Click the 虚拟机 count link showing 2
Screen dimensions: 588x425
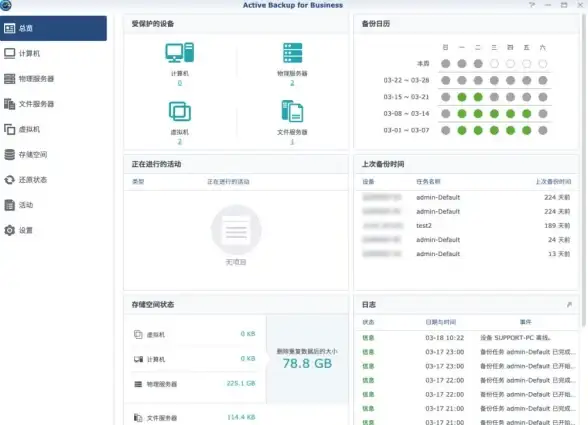coord(180,142)
